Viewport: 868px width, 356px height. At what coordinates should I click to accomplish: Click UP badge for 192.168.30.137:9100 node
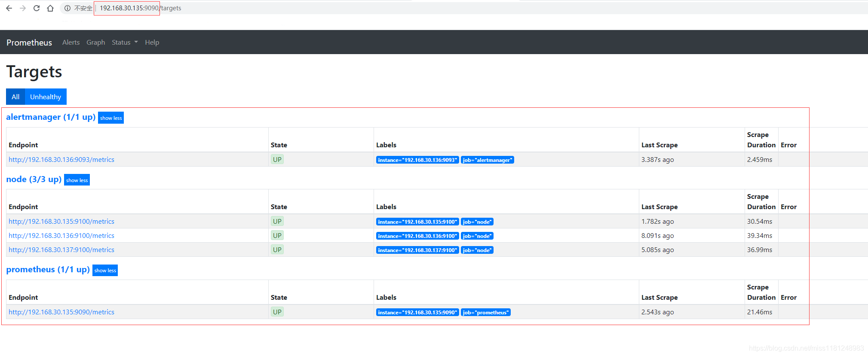pyautogui.click(x=277, y=250)
